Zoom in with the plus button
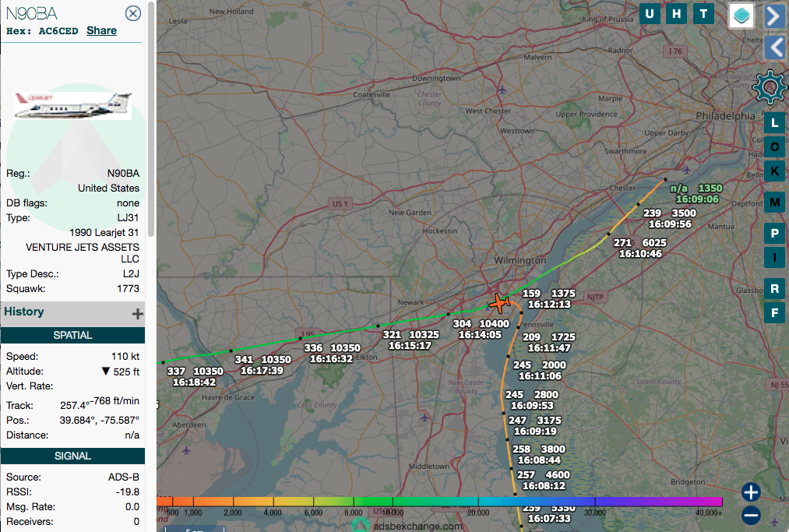789x532 pixels. tap(751, 492)
